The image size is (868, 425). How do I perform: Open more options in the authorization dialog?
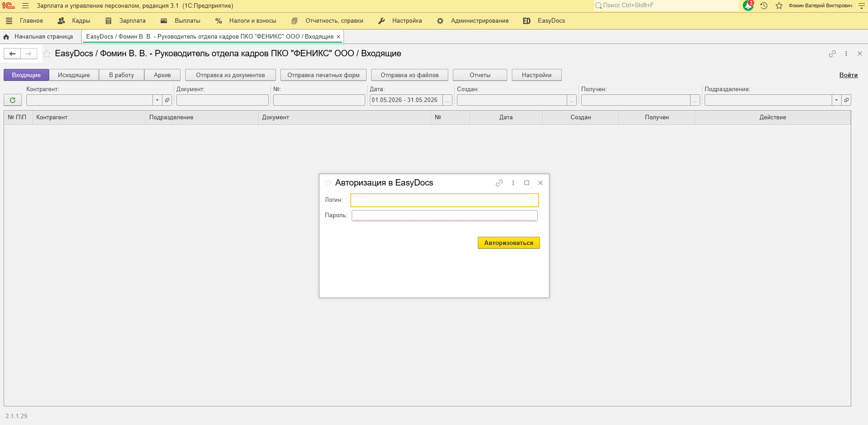[513, 183]
